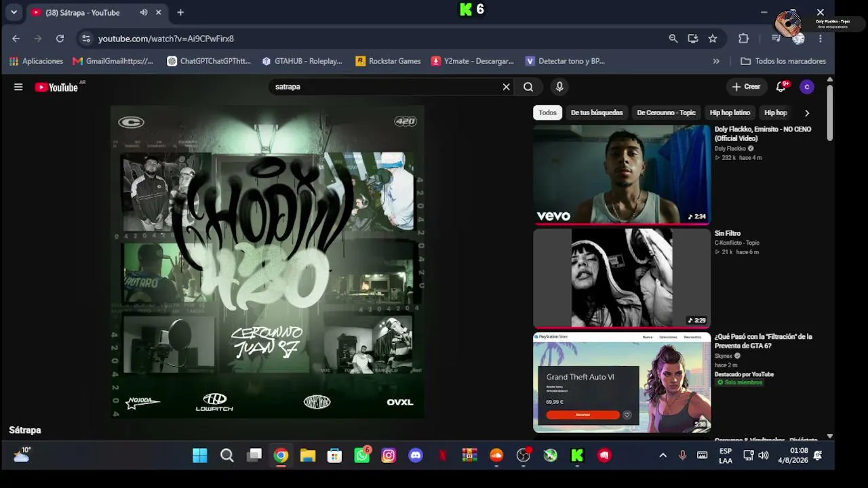Image resolution: width=868 pixels, height=488 pixels.
Task: Show hidden system tray icons
Action: (663, 455)
